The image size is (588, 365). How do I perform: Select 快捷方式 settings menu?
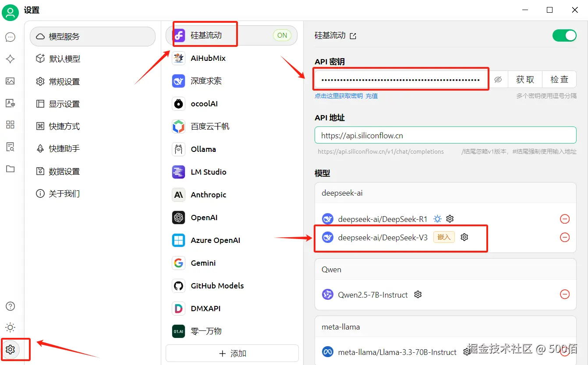coord(92,126)
